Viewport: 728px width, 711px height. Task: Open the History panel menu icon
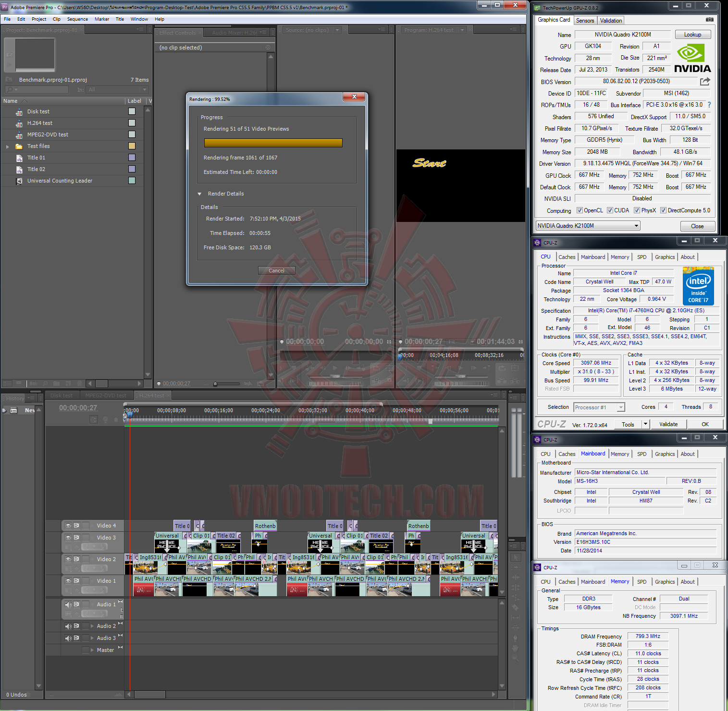32,398
